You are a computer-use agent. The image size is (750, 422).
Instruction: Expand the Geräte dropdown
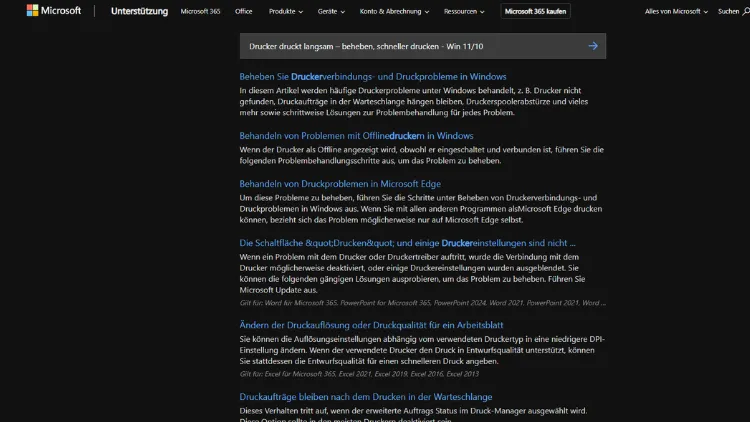tap(331, 11)
